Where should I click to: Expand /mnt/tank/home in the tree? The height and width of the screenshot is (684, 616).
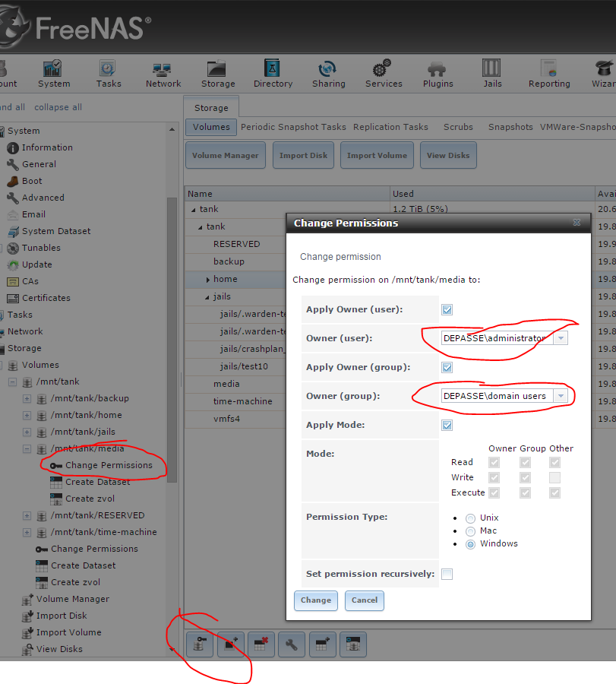[27, 415]
